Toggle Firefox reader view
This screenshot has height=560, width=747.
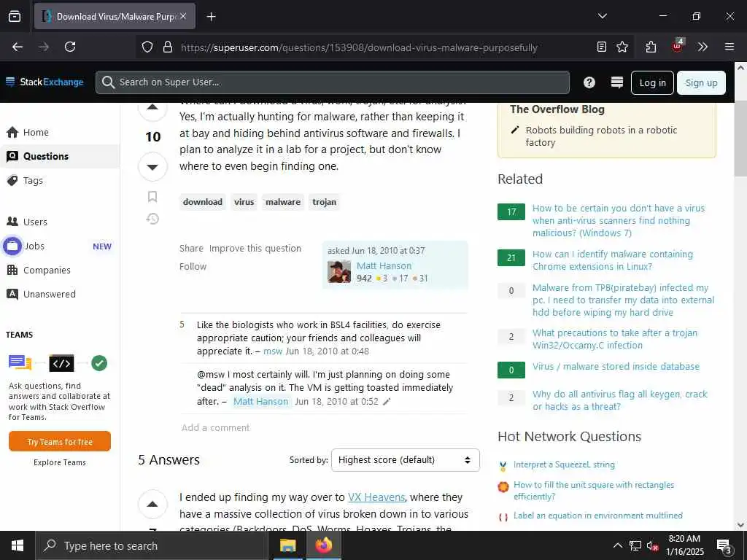coord(602,47)
